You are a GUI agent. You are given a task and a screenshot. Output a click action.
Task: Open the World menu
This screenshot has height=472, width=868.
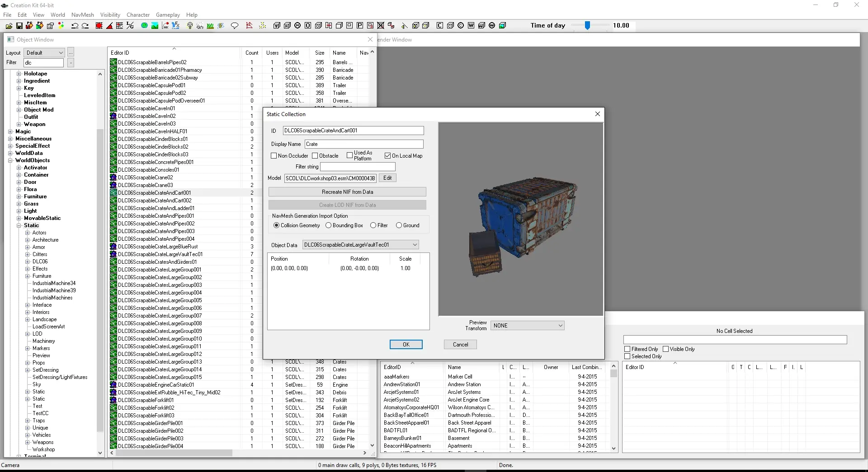pyautogui.click(x=58, y=15)
